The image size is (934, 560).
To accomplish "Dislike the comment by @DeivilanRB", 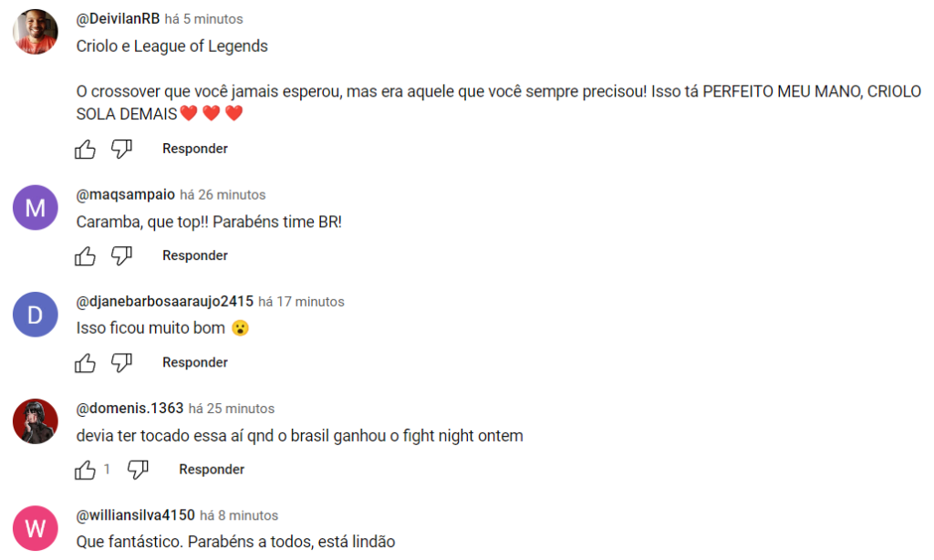I will (121, 149).
